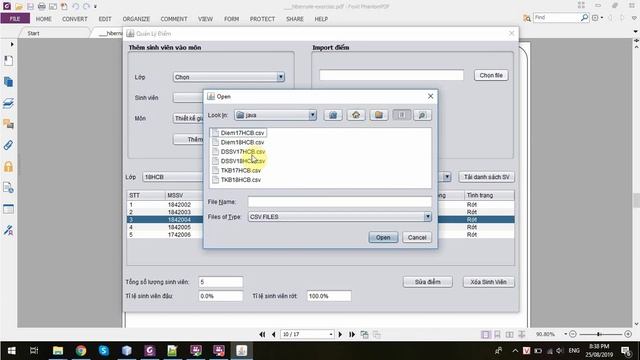Click the zoom in plus button

628,334
